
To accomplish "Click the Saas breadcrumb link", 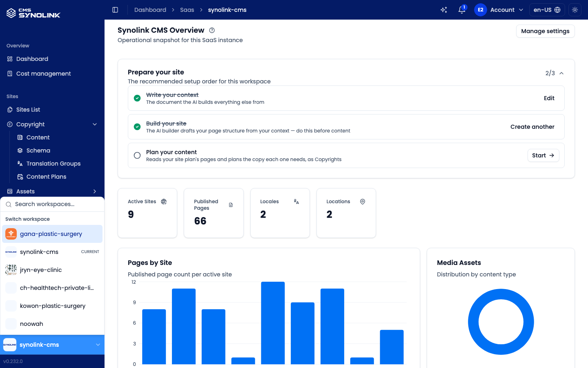I will click(187, 10).
